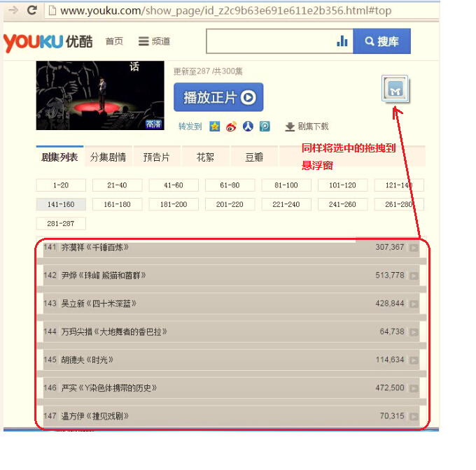Click the 搜库 search button
Screen dimensions: 476x470
(381, 41)
